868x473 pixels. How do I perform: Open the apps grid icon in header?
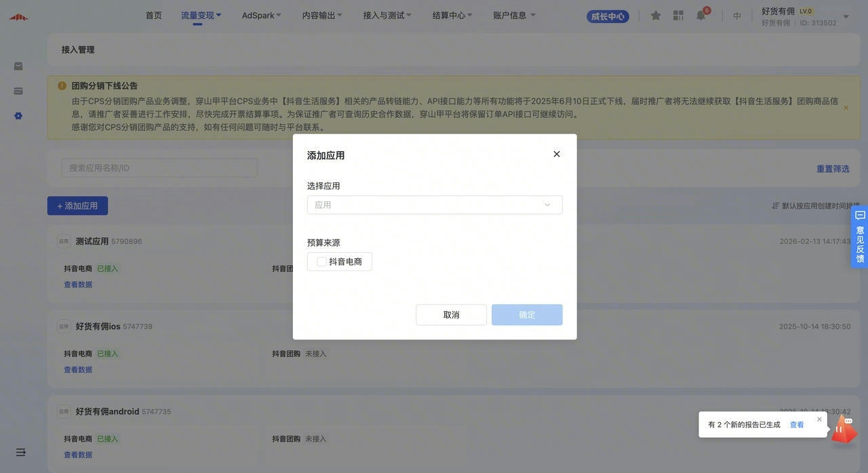(x=678, y=16)
